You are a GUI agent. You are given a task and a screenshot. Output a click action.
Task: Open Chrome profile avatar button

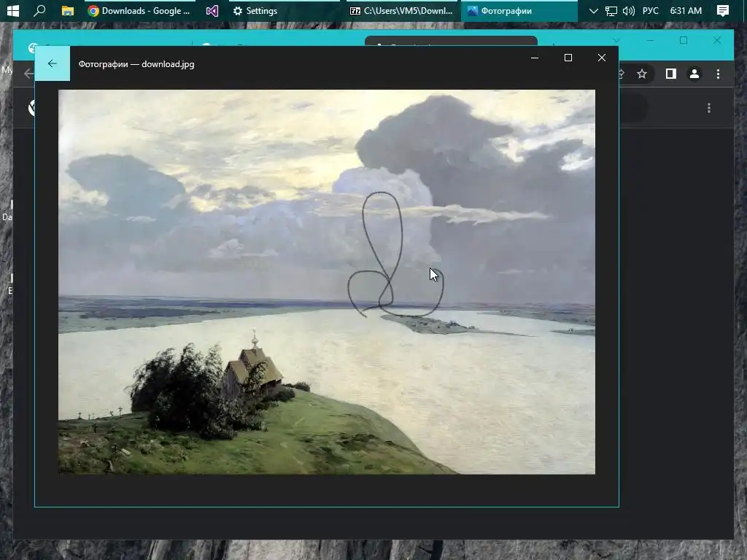tap(694, 74)
